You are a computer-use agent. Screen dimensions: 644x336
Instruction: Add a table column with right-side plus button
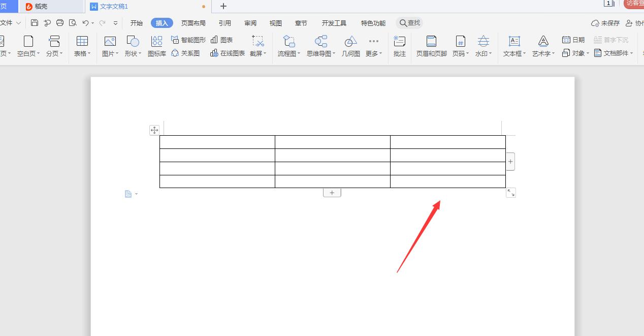[x=510, y=162]
